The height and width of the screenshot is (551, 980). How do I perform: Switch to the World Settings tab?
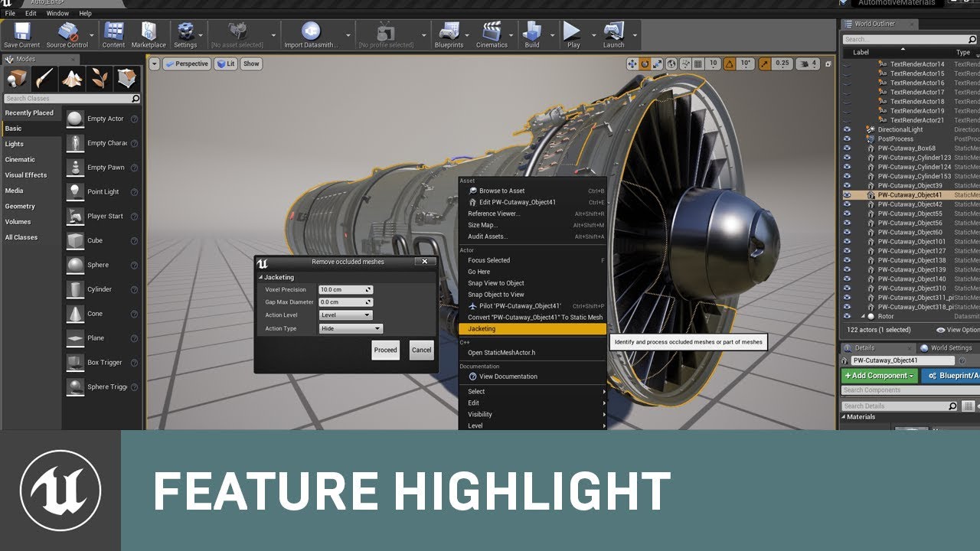click(948, 348)
